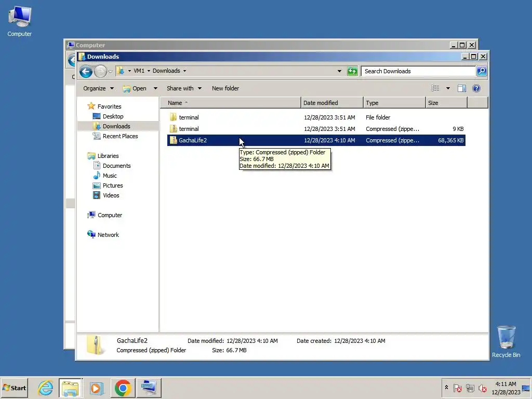Create a New folder
The image size is (532, 399).
coord(225,88)
